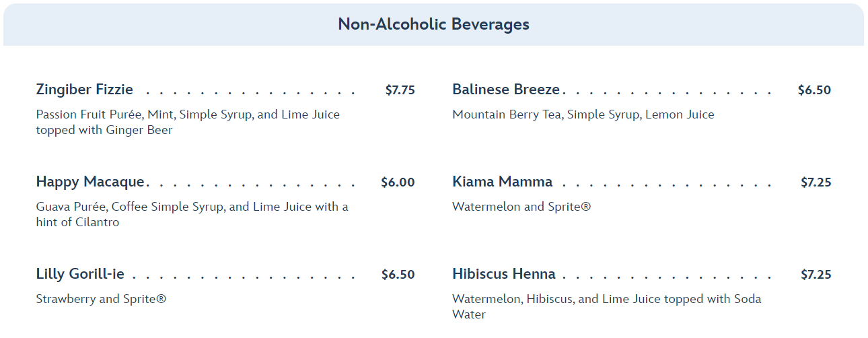Click the Balinese Breeze $6.50 price

click(814, 90)
